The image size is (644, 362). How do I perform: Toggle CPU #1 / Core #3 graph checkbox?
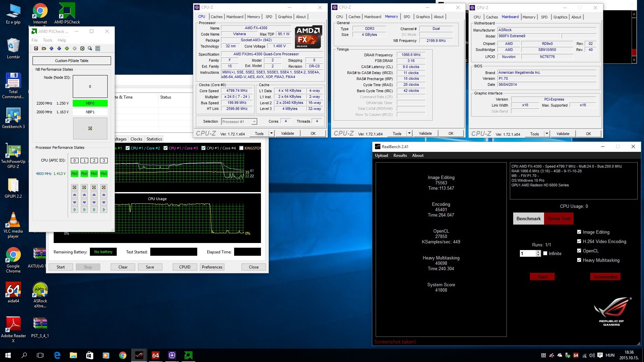pyautogui.click(x=165, y=148)
